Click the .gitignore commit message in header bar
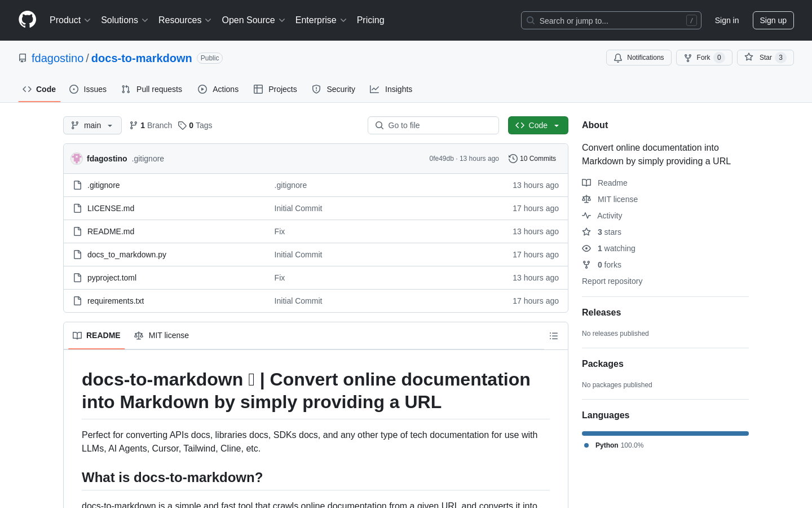This screenshot has height=508, width=812. [148, 159]
